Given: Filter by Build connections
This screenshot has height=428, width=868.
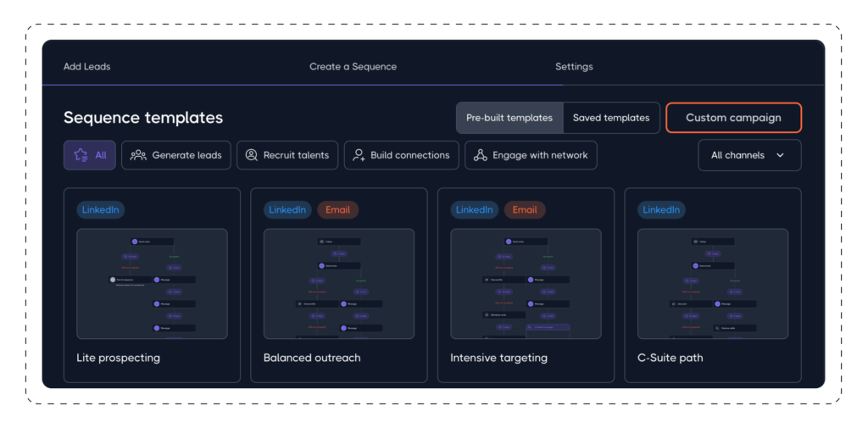Looking at the screenshot, I should pyautogui.click(x=401, y=155).
